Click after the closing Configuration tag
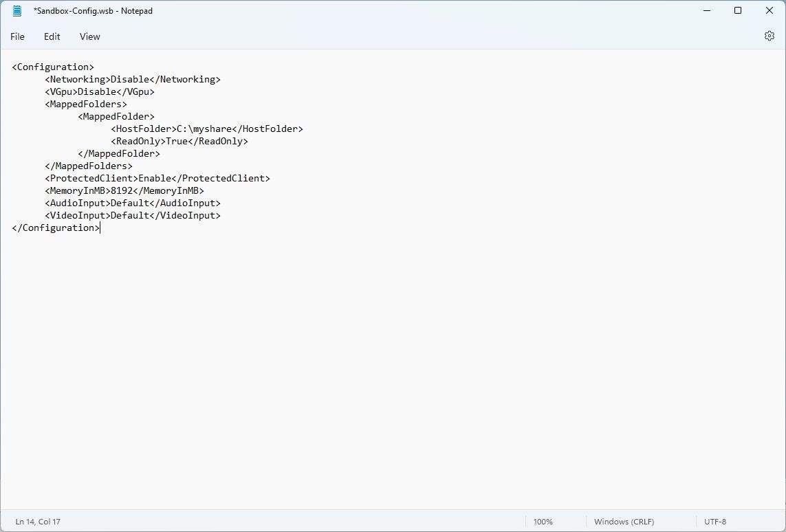Screen dimensions: 786x532 101,228
